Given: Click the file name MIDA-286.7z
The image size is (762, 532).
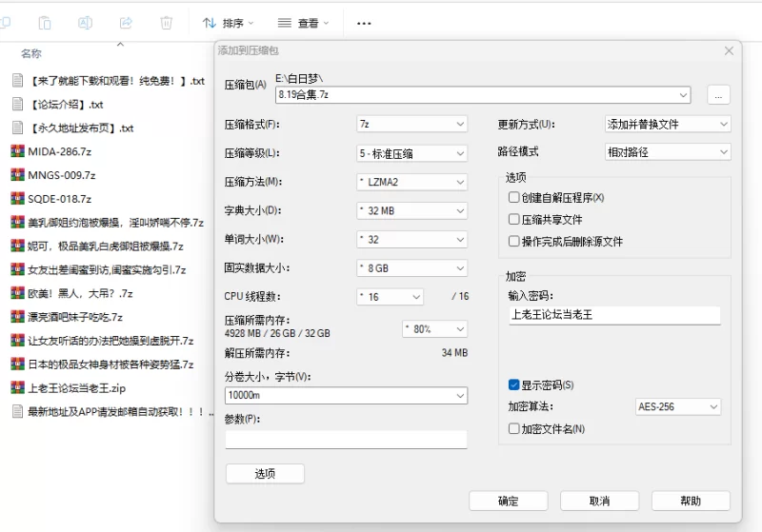Looking at the screenshot, I should coord(60,151).
